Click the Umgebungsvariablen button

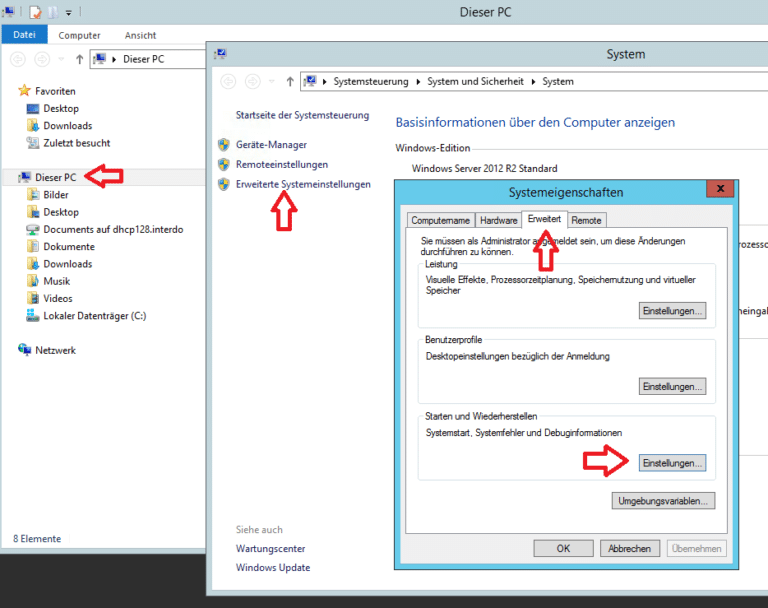pyautogui.click(x=663, y=500)
